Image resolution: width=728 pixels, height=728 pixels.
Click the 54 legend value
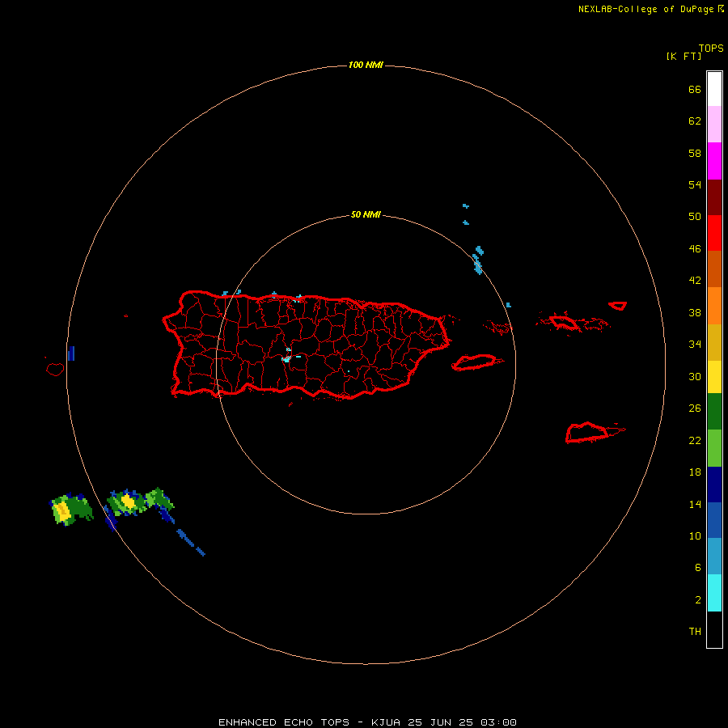coord(695,184)
